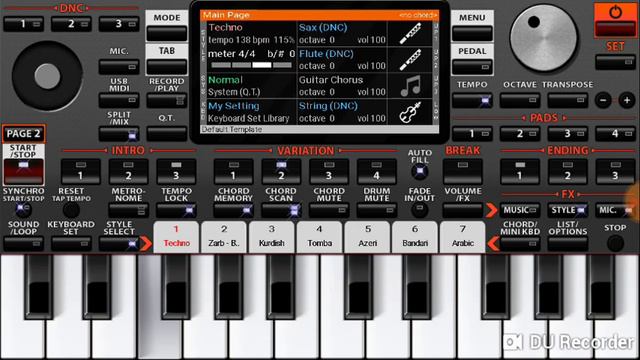Image resolution: width=640 pixels, height=360 pixels.
Task: Select style tab 2 Zarb - B.
Action: tap(224, 237)
